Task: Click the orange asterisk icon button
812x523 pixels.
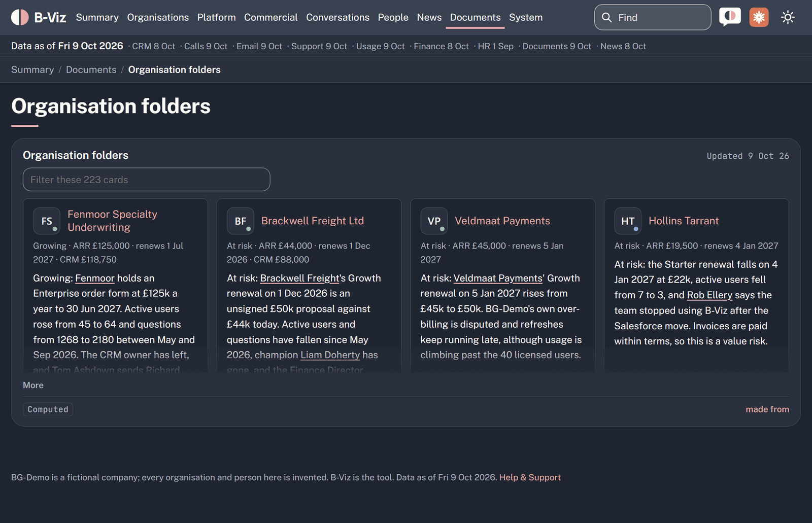Action: (x=759, y=17)
